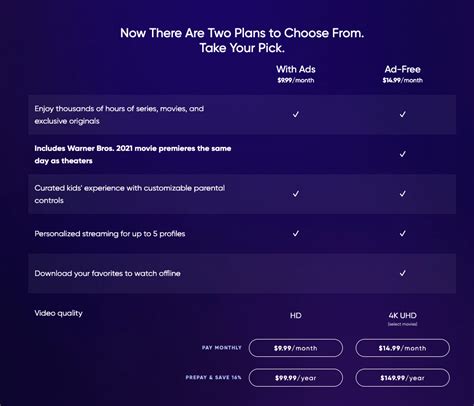Select the $149.99/year prepay button
The width and height of the screenshot is (474, 406).
[x=403, y=378]
